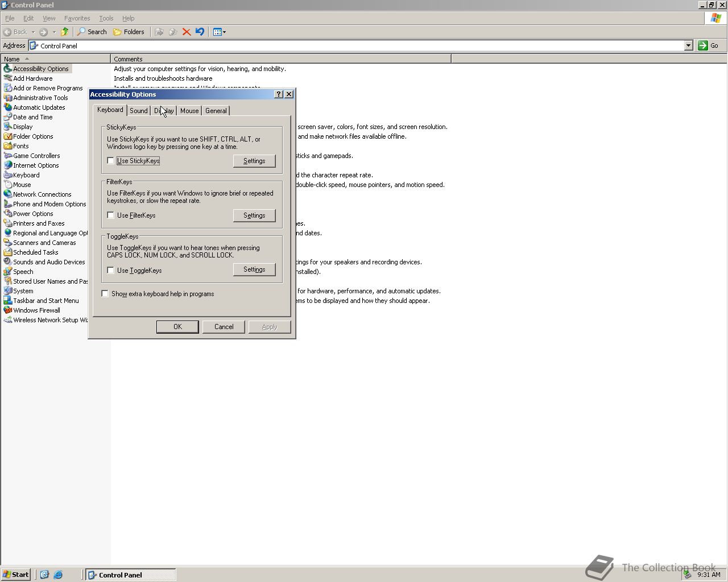This screenshot has width=728, height=582.
Task: Open the Accessibility Options icon in the list
Action: tap(7, 69)
